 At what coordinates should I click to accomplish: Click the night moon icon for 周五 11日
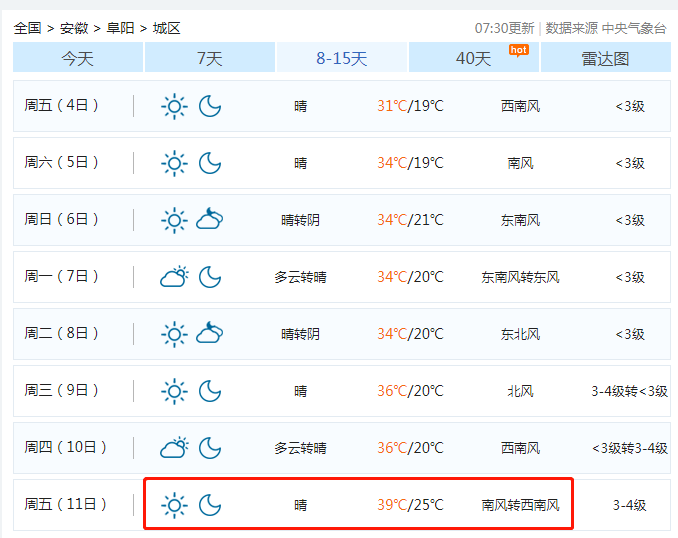pyautogui.click(x=210, y=505)
